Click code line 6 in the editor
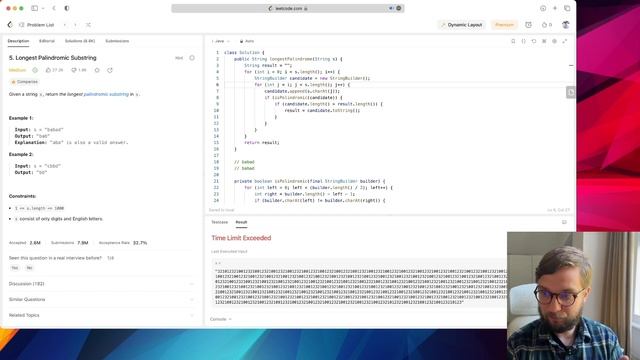This screenshot has width=640, height=360. (302, 85)
